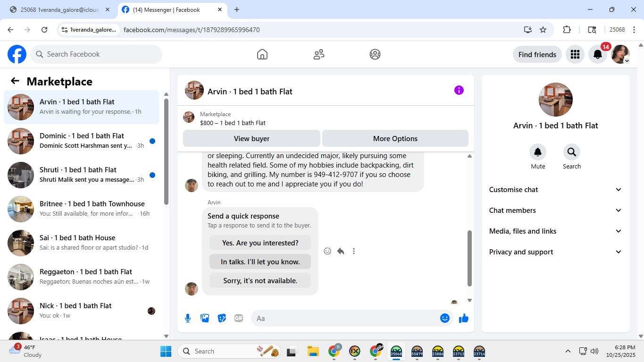Open more message options three dots

click(354, 251)
